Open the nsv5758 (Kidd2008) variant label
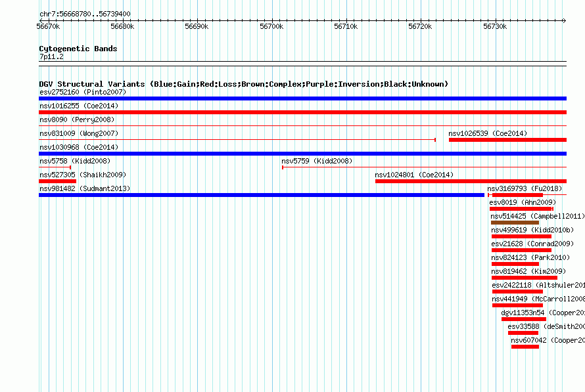The height and width of the screenshot is (392, 585). (75, 161)
